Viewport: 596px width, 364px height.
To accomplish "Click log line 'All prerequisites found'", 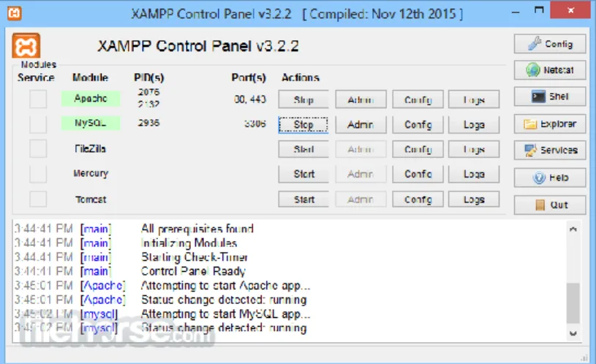I will 197,229.
